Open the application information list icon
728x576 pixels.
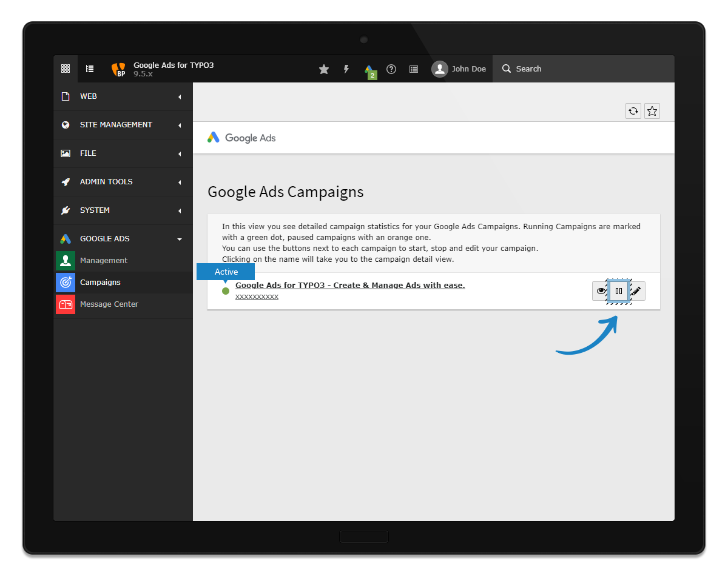click(x=414, y=69)
